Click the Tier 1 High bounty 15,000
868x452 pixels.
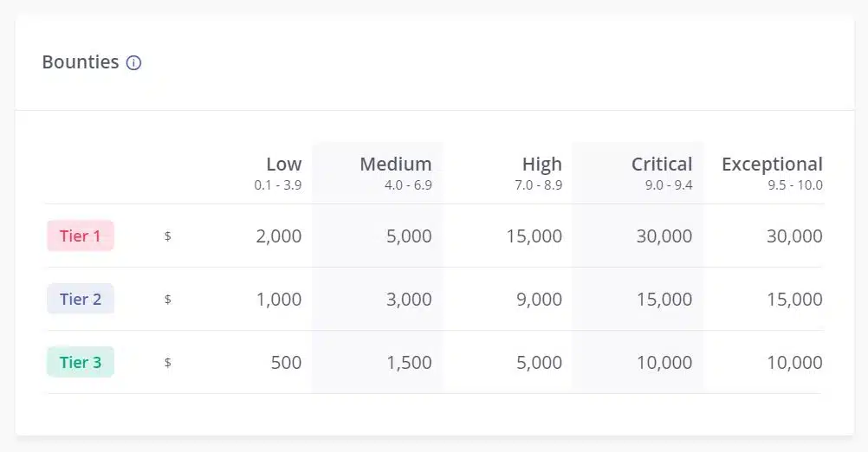(x=534, y=236)
